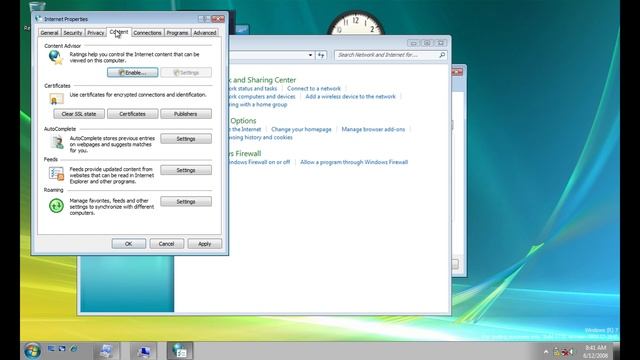Click Turn Windows Firewall on or off link
The width and height of the screenshot is (640, 360).
(259, 162)
